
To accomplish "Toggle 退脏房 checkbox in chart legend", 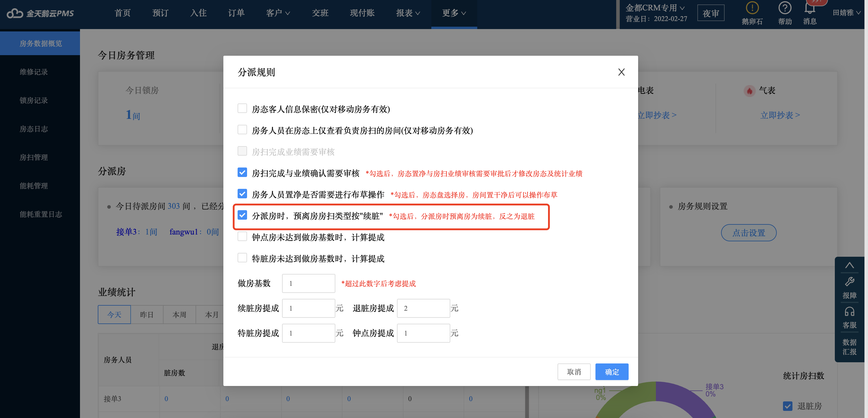I will point(787,406).
